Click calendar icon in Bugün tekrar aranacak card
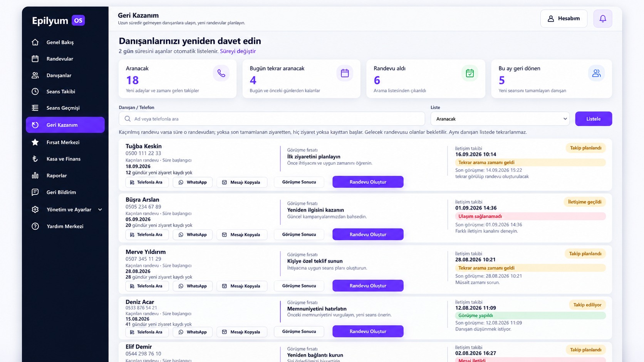 [345, 73]
